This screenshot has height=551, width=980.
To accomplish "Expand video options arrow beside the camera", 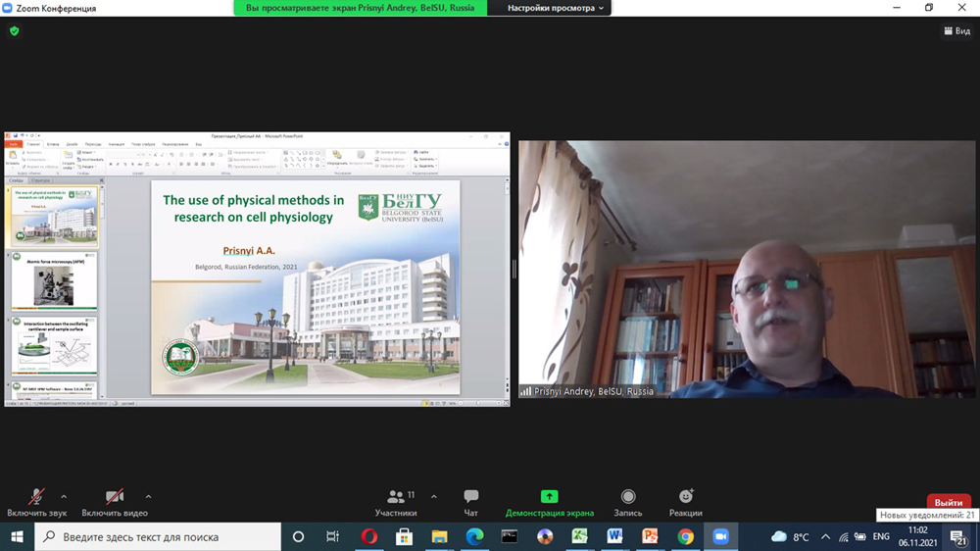I will coord(148,497).
